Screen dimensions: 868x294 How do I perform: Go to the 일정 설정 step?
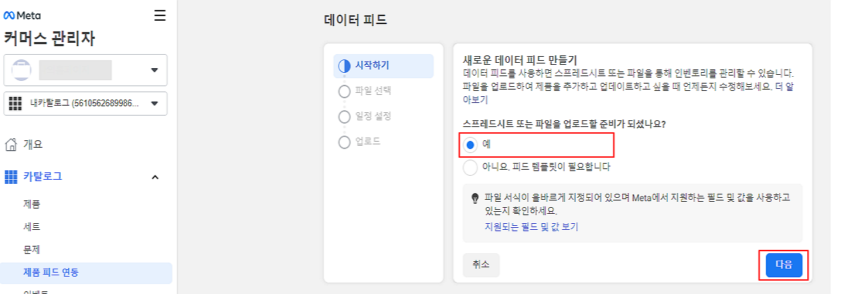point(365,116)
